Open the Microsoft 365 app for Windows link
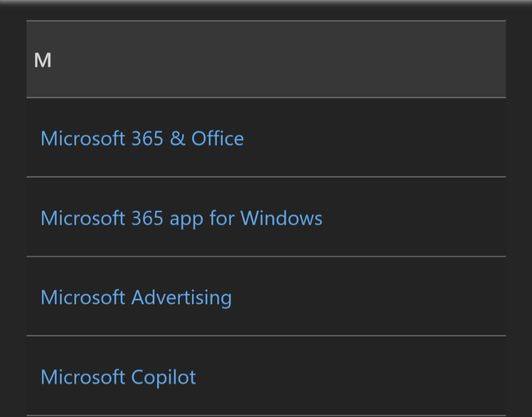The width and height of the screenshot is (532, 417). [x=182, y=218]
